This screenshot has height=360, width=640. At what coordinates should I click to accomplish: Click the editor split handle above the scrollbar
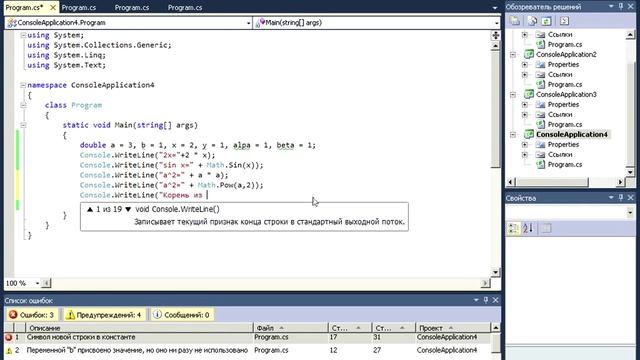(496, 36)
